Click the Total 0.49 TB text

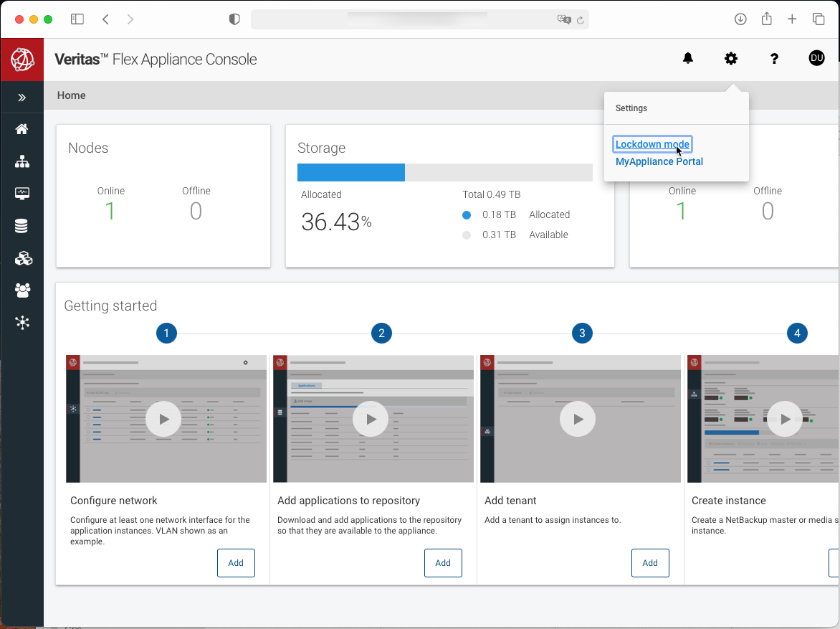[x=491, y=194]
